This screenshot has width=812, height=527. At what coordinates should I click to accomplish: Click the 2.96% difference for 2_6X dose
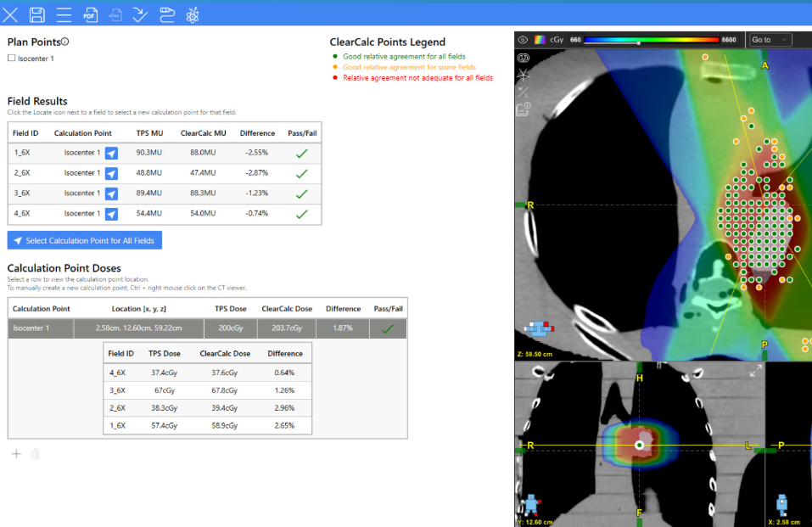(x=285, y=408)
